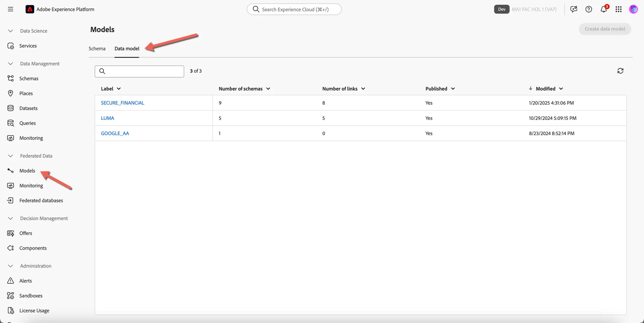Click the Offers sidebar icon
644x323 pixels.
(x=10, y=233)
